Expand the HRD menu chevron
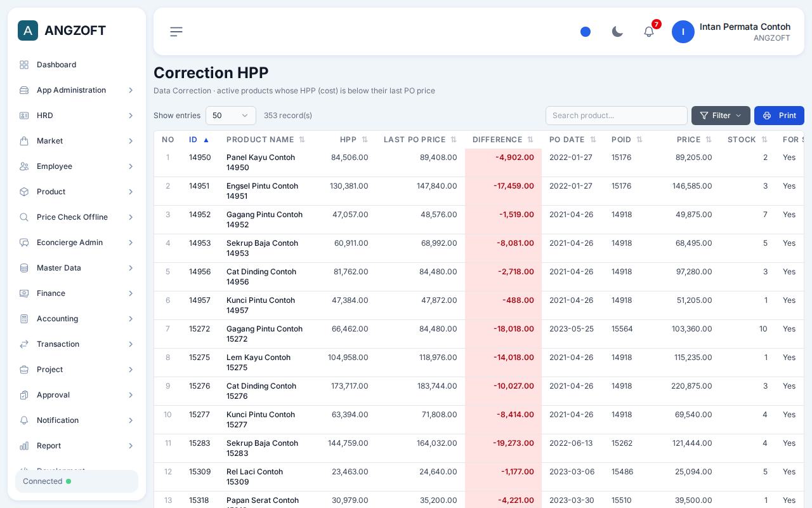This screenshot has width=812, height=508. 131,116
